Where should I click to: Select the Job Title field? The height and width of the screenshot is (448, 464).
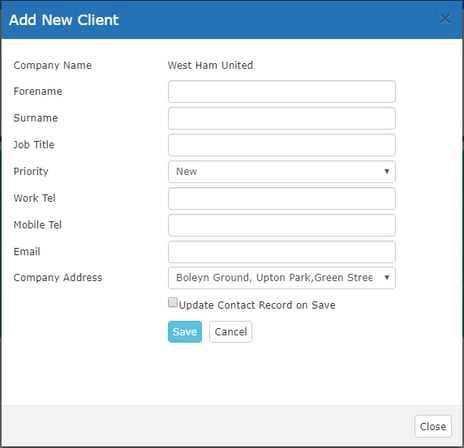[282, 145]
